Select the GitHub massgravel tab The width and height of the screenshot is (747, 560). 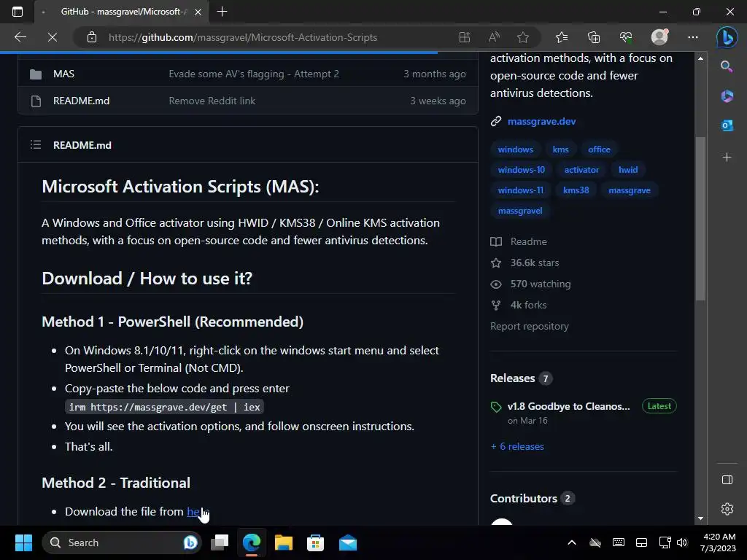(122, 12)
